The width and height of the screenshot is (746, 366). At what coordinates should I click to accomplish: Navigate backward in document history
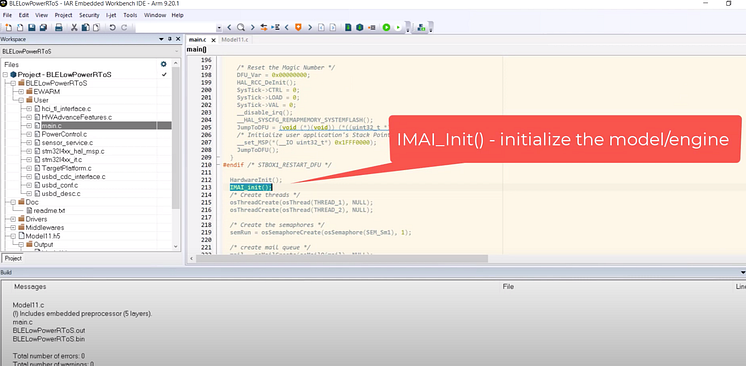point(322,28)
